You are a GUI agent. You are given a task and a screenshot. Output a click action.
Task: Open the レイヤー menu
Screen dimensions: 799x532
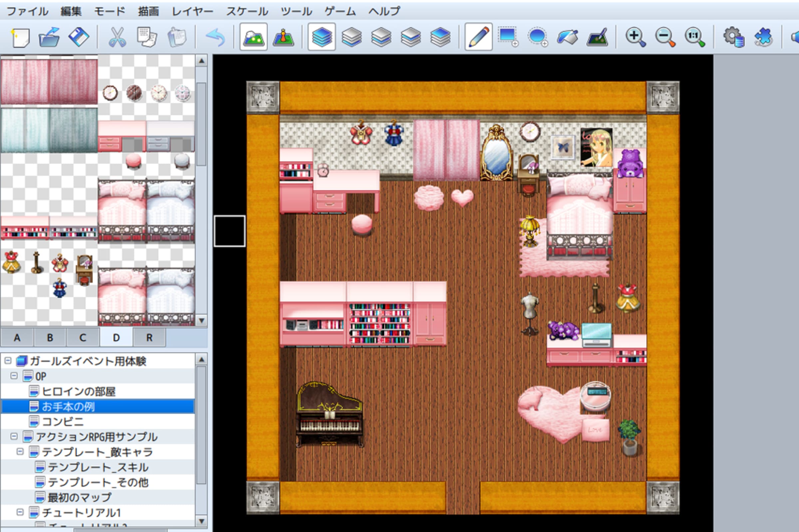coord(192,11)
